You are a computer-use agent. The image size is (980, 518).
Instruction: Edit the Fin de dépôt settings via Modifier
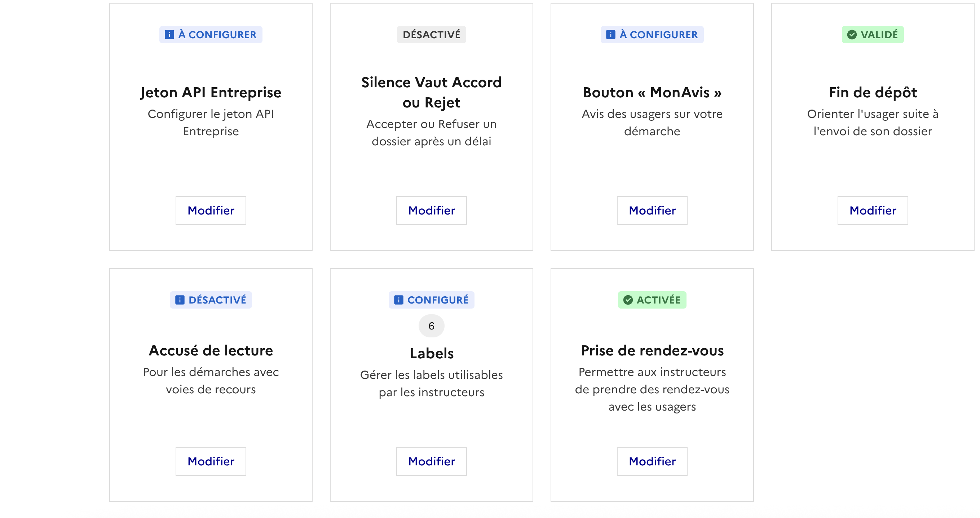tap(872, 210)
